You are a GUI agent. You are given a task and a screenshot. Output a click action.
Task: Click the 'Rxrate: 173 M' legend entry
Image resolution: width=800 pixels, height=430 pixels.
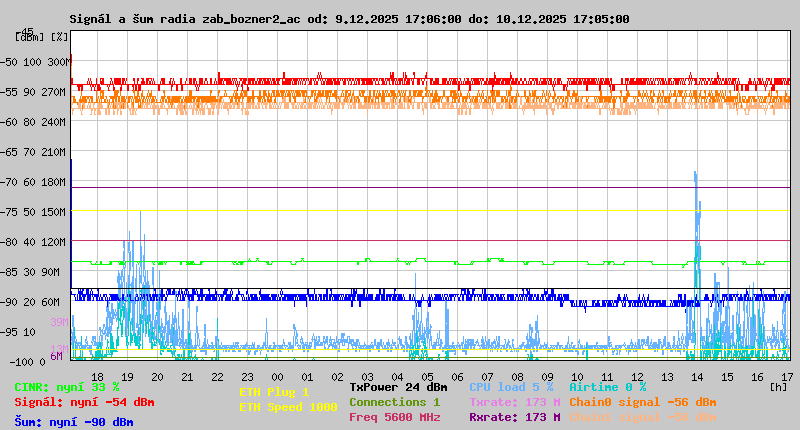(x=515, y=417)
